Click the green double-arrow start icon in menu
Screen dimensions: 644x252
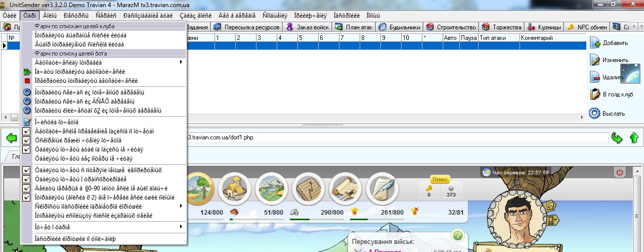[x=27, y=72]
